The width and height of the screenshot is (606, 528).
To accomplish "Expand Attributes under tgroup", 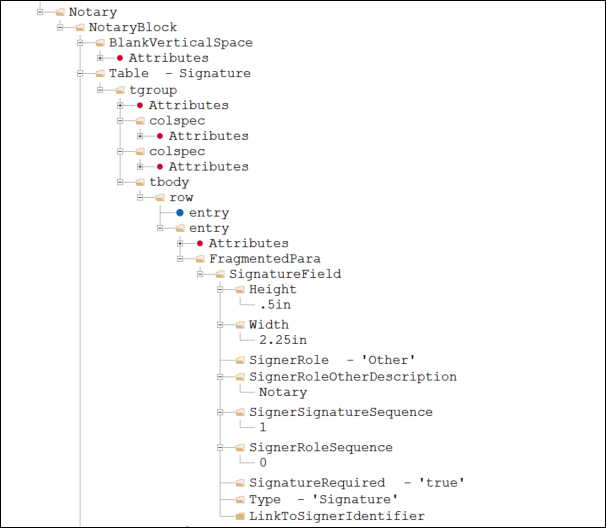I will point(120,105).
